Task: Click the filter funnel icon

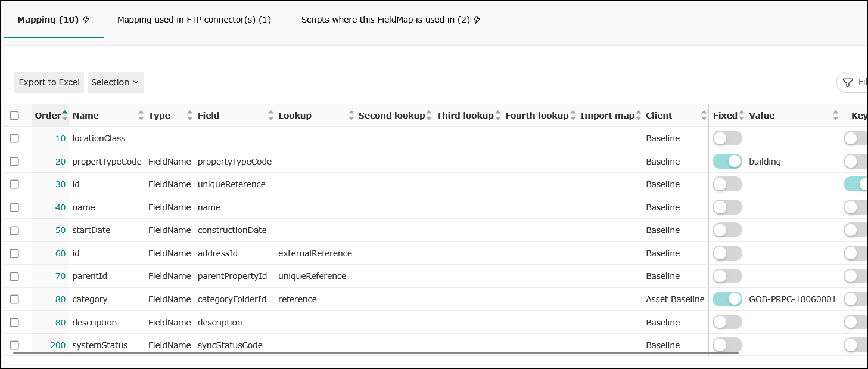Action: (848, 82)
